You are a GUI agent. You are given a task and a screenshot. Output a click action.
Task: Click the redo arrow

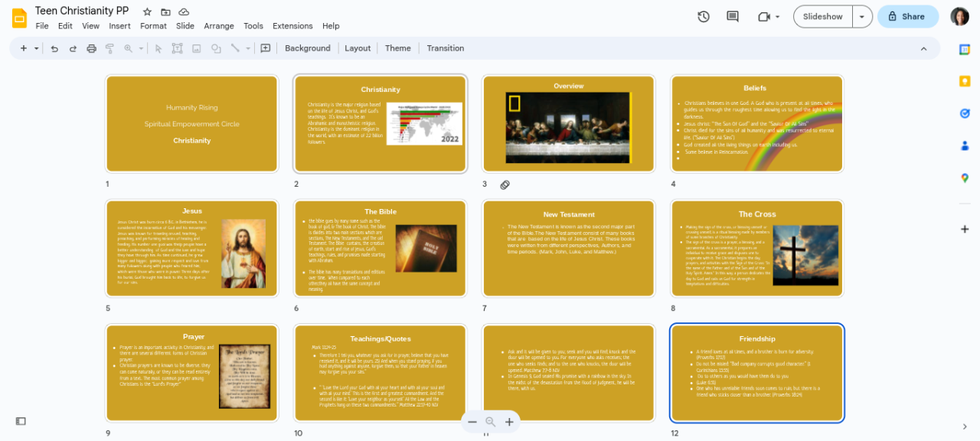73,48
